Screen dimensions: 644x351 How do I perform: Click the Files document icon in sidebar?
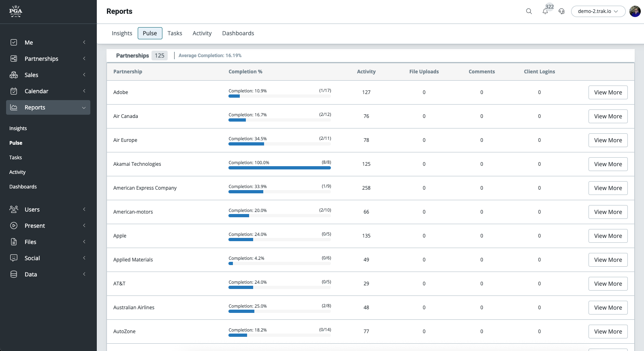point(14,242)
